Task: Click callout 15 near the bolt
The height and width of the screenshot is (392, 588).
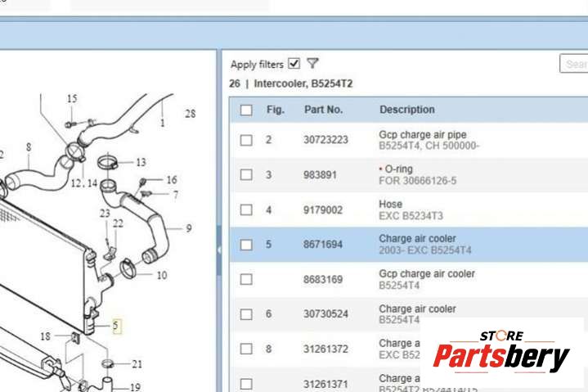Action: [72, 99]
